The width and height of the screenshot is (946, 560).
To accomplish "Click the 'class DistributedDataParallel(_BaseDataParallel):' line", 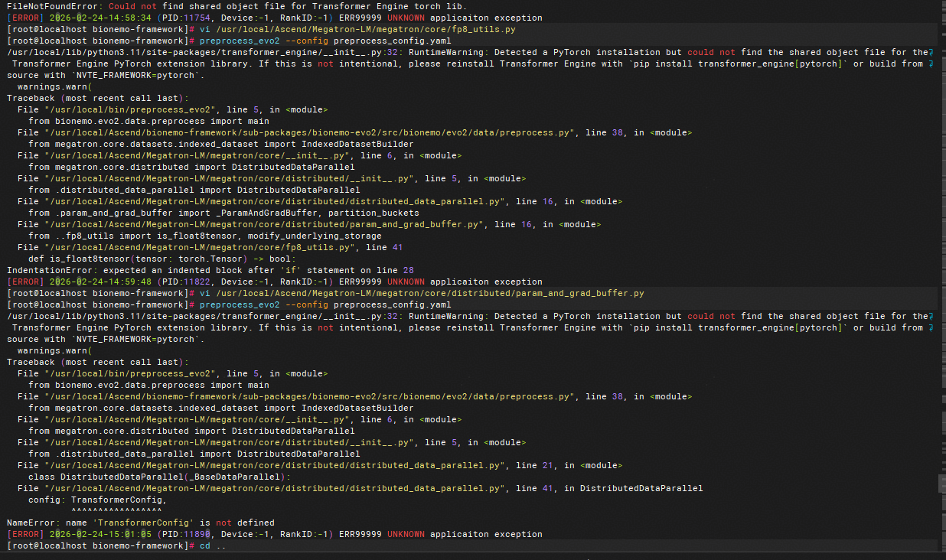I will pyautogui.click(x=159, y=477).
